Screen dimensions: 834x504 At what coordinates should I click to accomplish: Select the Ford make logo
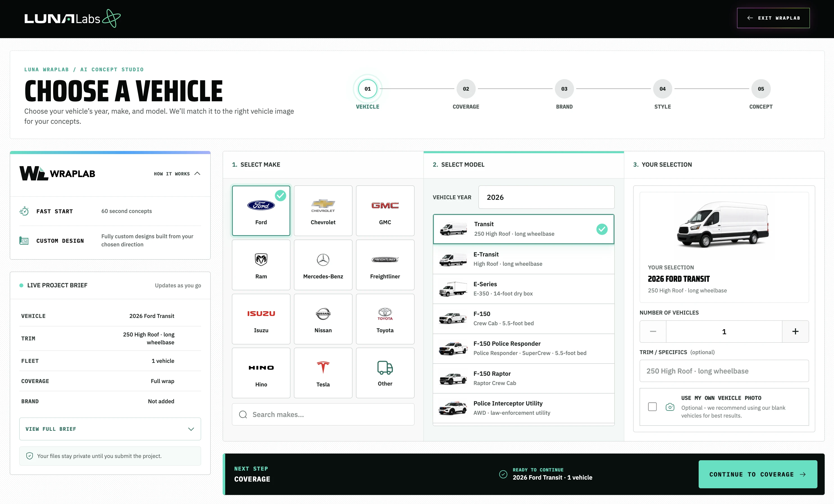pos(261,205)
